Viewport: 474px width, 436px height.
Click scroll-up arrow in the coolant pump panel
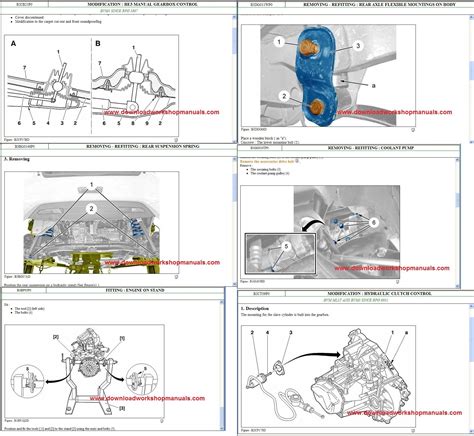click(457, 160)
